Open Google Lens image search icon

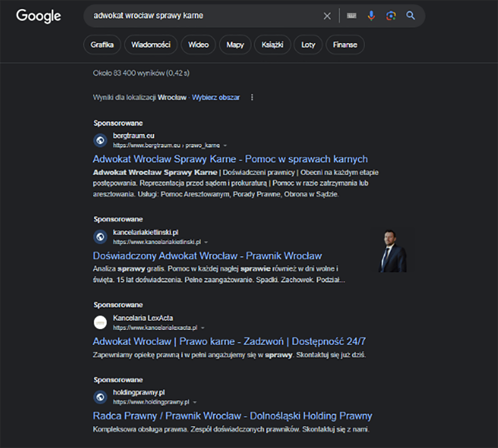click(x=391, y=16)
